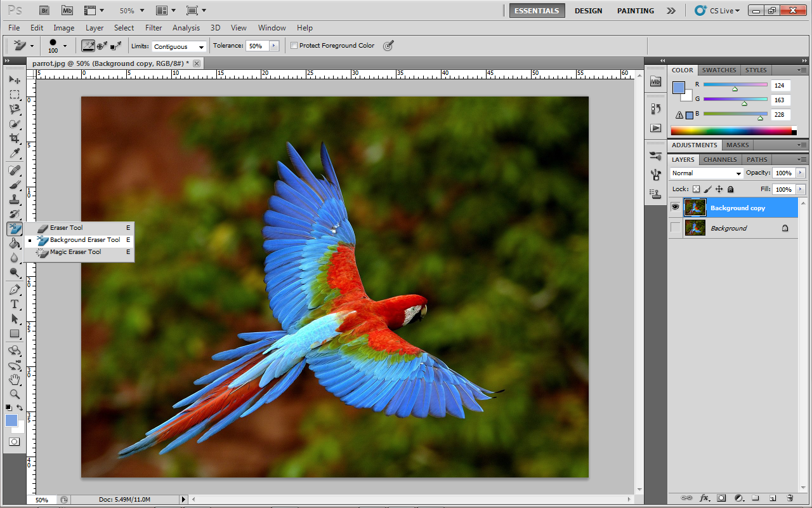Select the Pen tool
The image size is (812, 508).
(15, 290)
